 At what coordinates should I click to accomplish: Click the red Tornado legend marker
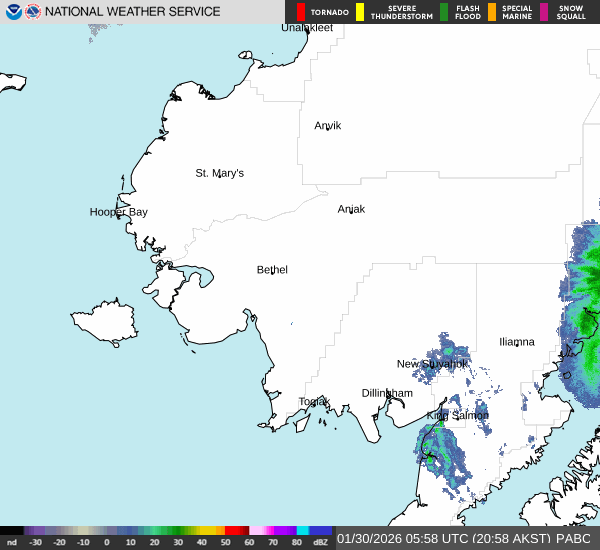click(x=301, y=12)
